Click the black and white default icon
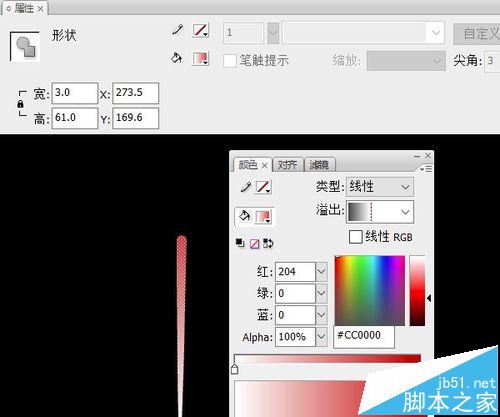500x417 pixels. [240, 243]
